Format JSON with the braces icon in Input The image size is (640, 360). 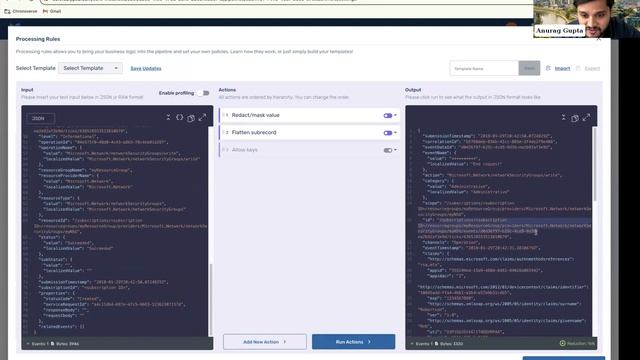coord(180,118)
